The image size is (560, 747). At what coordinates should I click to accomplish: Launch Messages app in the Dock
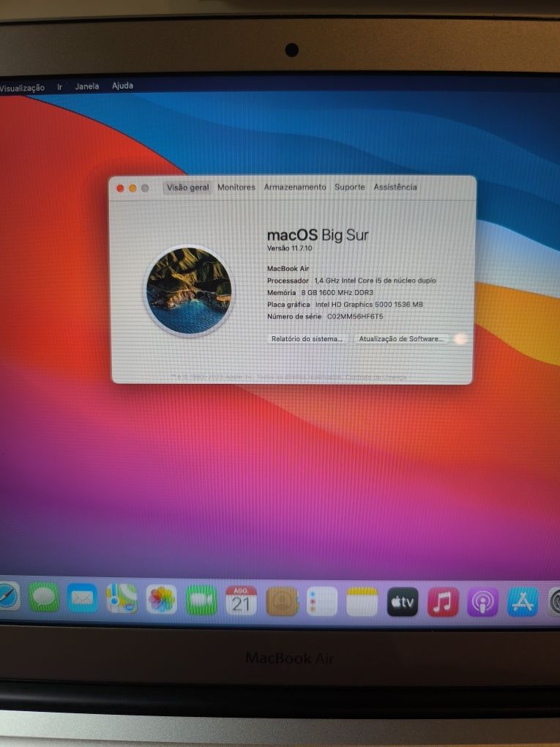[44, 598]
